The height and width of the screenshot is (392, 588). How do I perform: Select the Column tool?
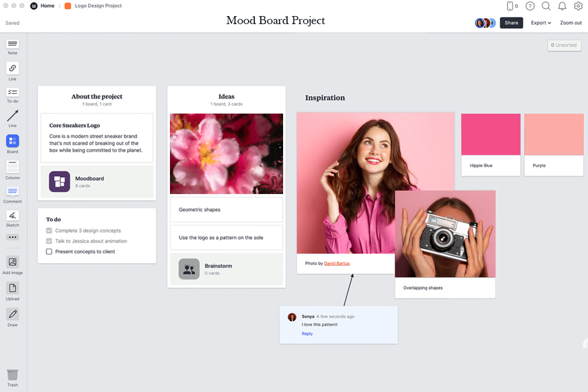click(13, 167)
